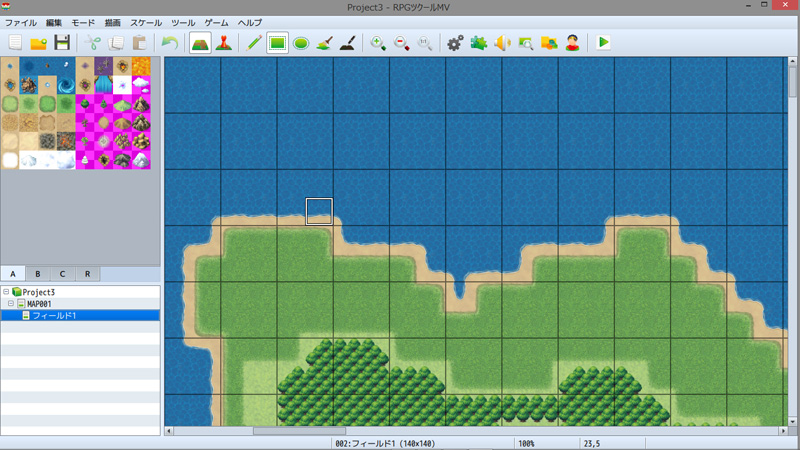Image resolution: width=800 pixels, height=450 pixels.
Task: Collapse the MAP001 tree node
Action: (11, 304)
